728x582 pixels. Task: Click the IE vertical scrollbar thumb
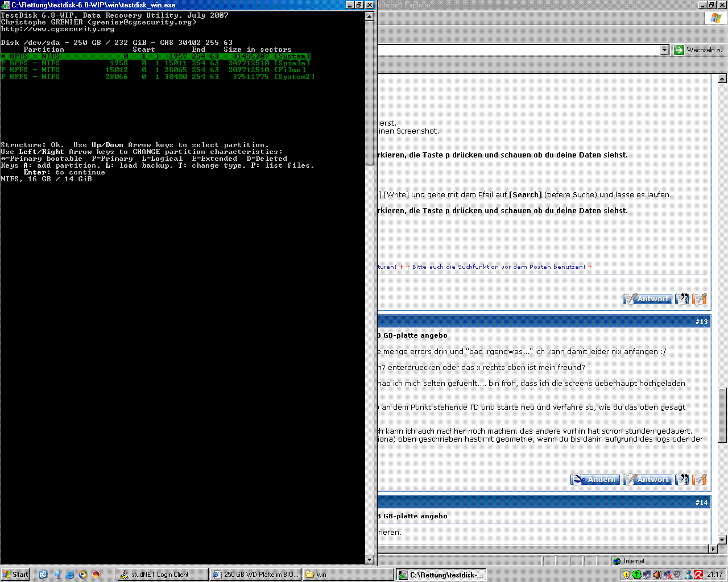click(722, 415)
